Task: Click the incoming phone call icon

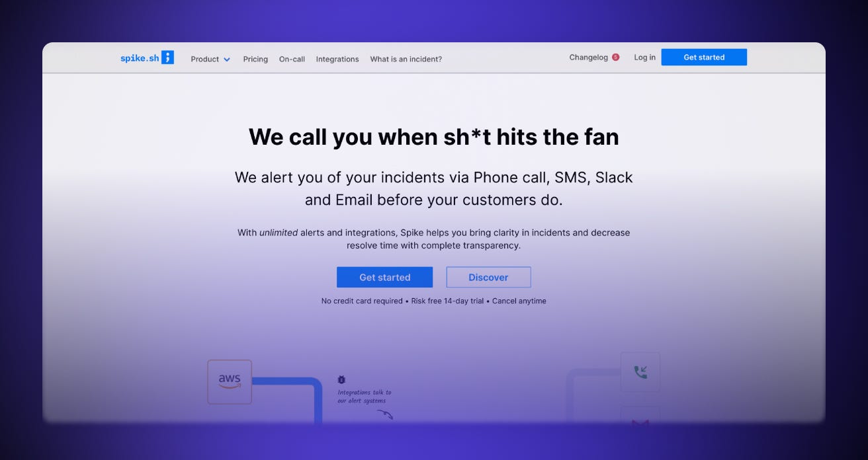Action: point(640,372)
